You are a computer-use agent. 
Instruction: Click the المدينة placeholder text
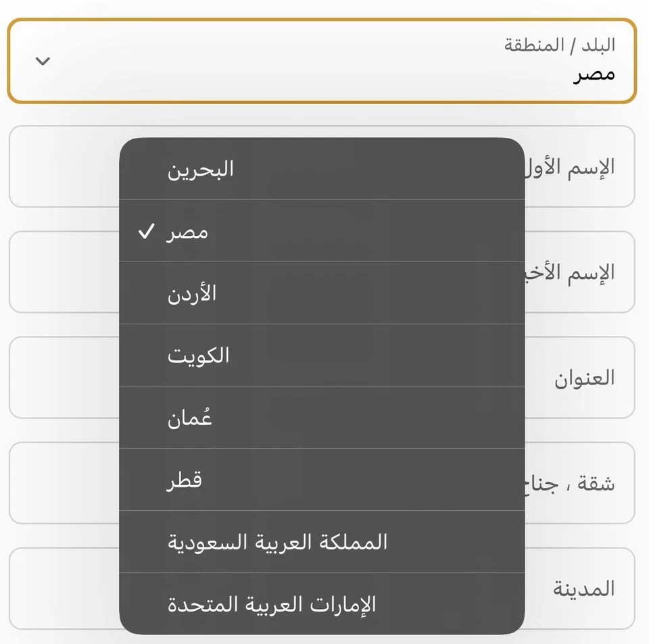click(584, 589)
